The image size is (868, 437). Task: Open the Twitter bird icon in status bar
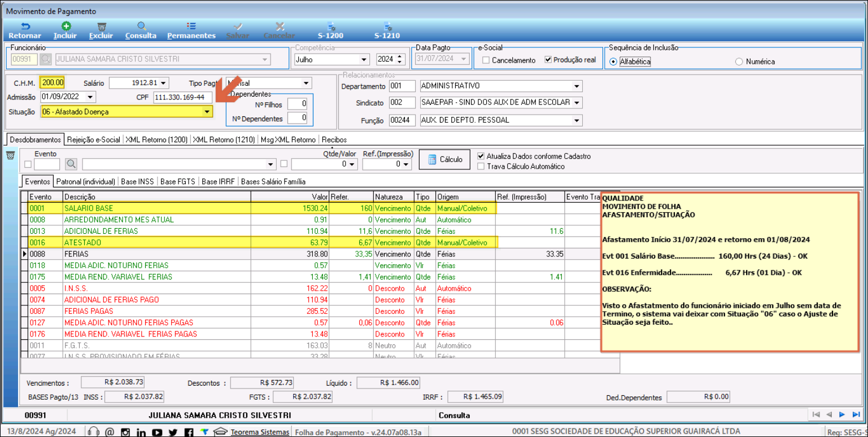173,432
